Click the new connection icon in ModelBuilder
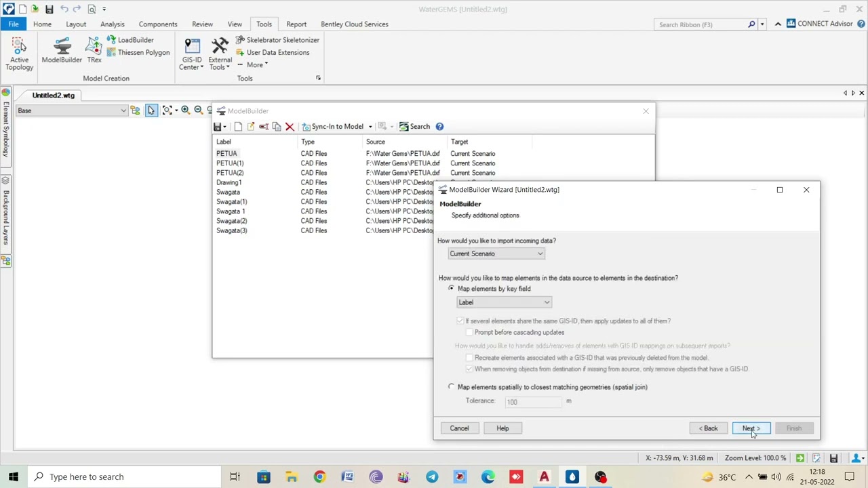This screenshot has height=488, width=868. 238,127
